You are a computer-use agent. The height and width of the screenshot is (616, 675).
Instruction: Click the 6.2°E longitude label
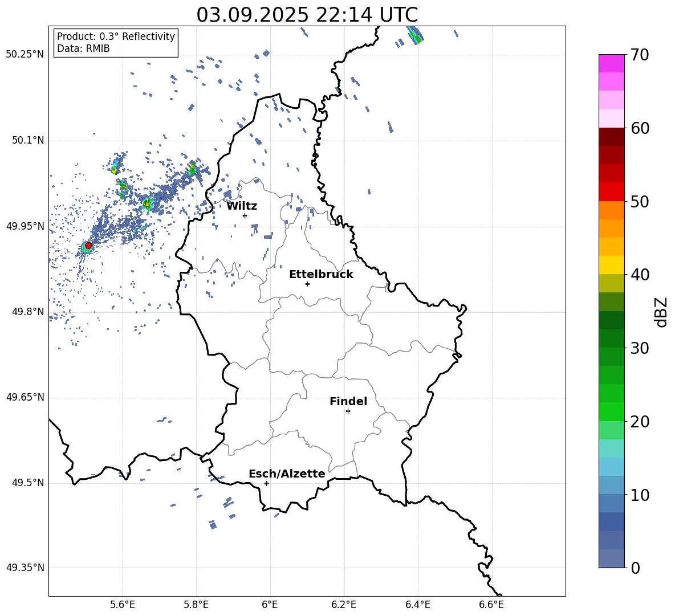coord(344,605)
